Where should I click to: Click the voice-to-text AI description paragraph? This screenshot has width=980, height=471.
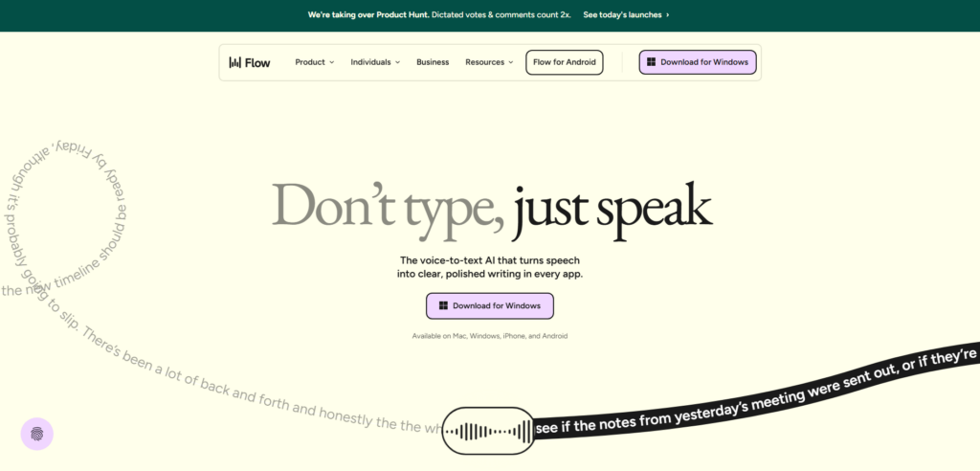490,267
